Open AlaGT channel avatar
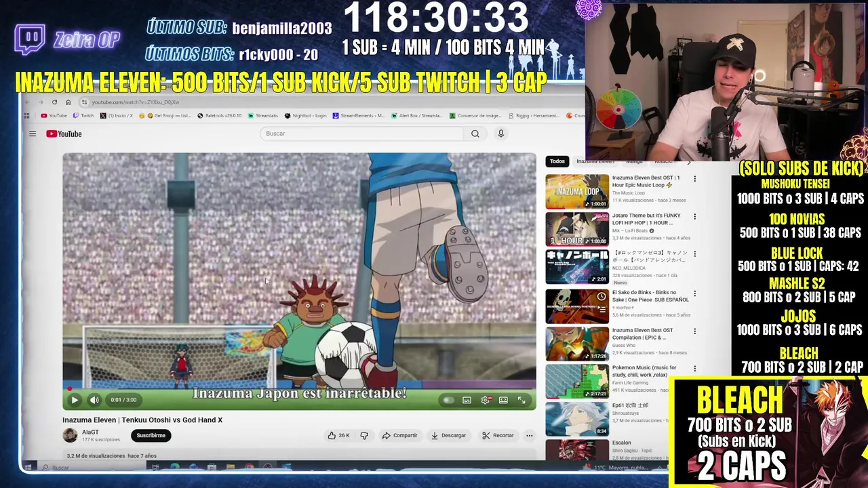The width and height of the screenshot is (868, 488). 70,435
